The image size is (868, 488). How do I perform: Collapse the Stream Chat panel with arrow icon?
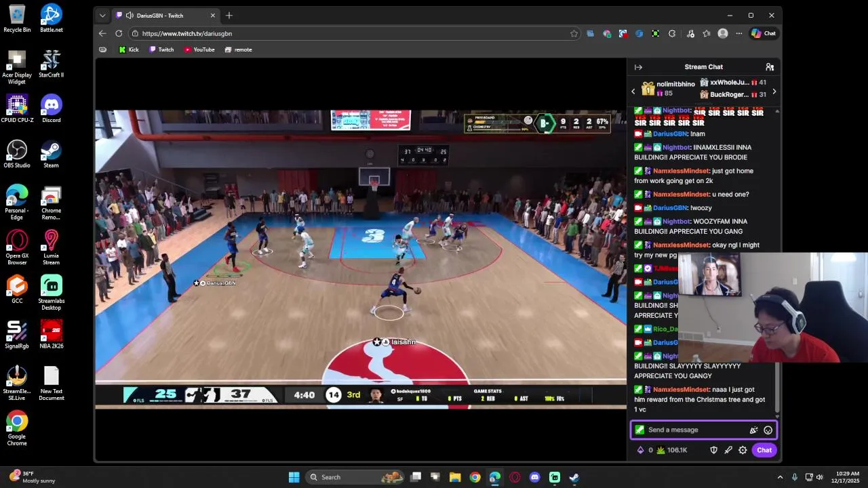pyautogui.click(x=638, y=67)
